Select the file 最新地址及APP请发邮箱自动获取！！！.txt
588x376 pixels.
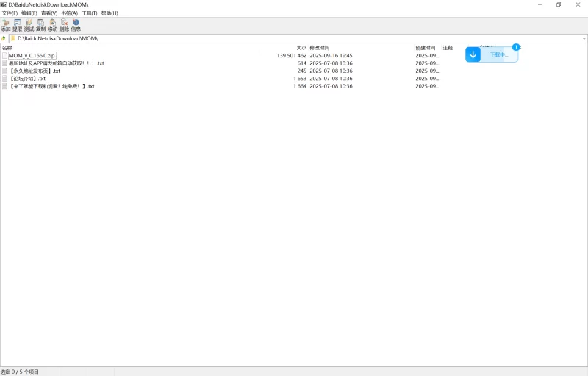[57, 63]
